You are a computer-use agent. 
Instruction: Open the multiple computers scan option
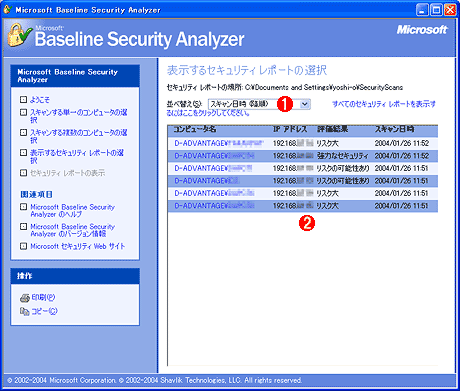pos(79,136)
